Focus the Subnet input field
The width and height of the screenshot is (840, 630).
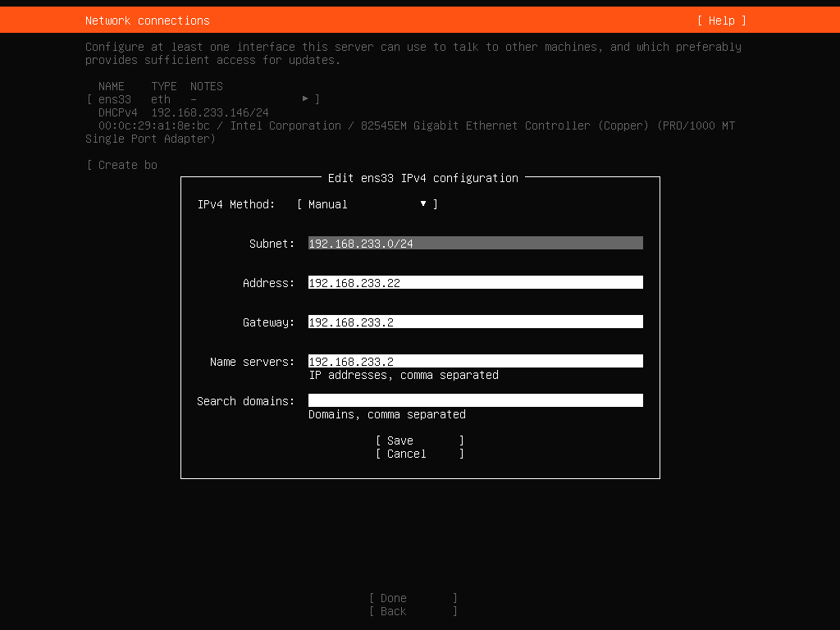pos(475,244)
